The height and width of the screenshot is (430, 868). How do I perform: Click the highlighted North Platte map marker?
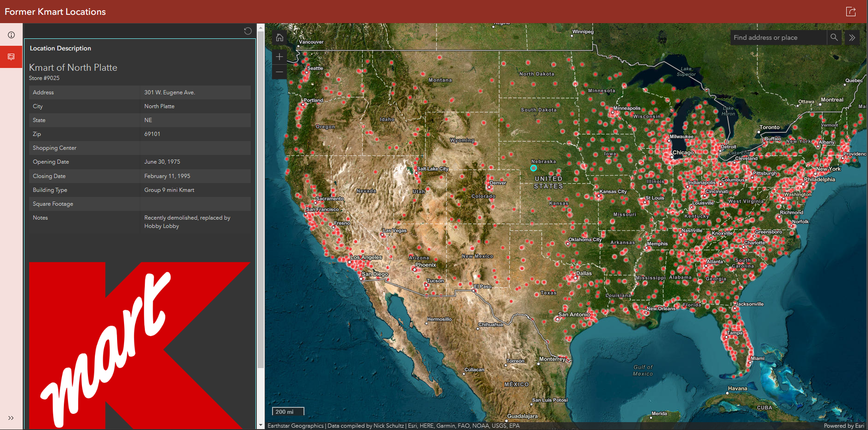533,168
